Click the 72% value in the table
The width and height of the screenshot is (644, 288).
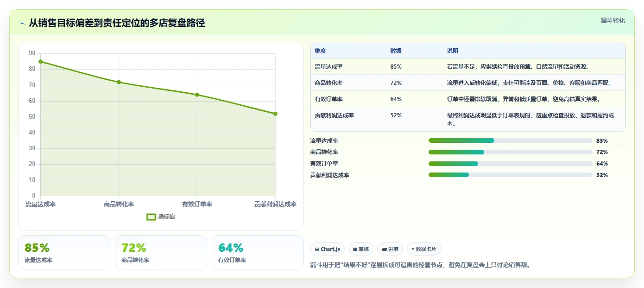click(396, 83)
